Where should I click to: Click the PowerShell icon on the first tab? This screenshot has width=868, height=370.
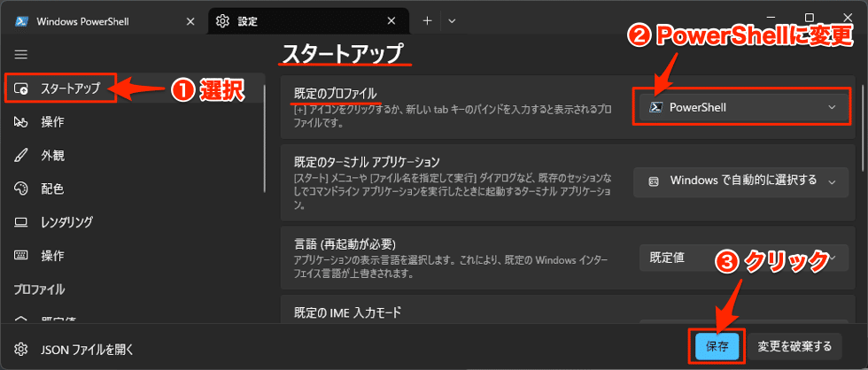[21, 21]
